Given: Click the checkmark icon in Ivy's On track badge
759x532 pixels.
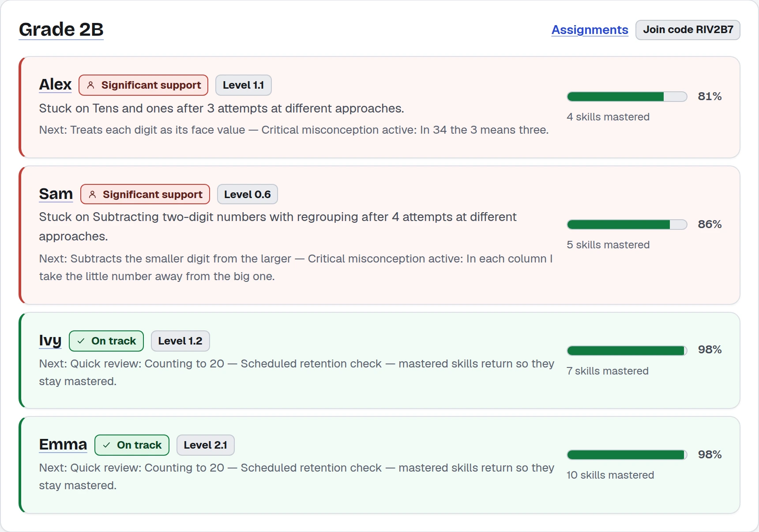Looking at the screenshot, I should click(81, 341).
